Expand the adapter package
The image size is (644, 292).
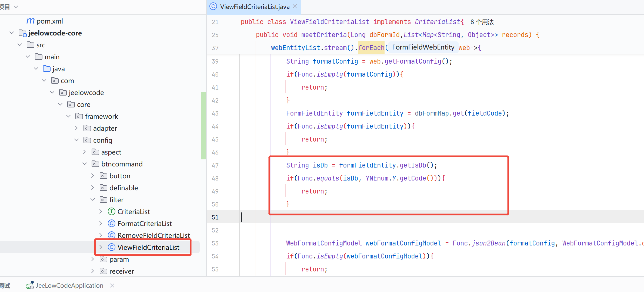pyautogui.click(x=76, y=128)
